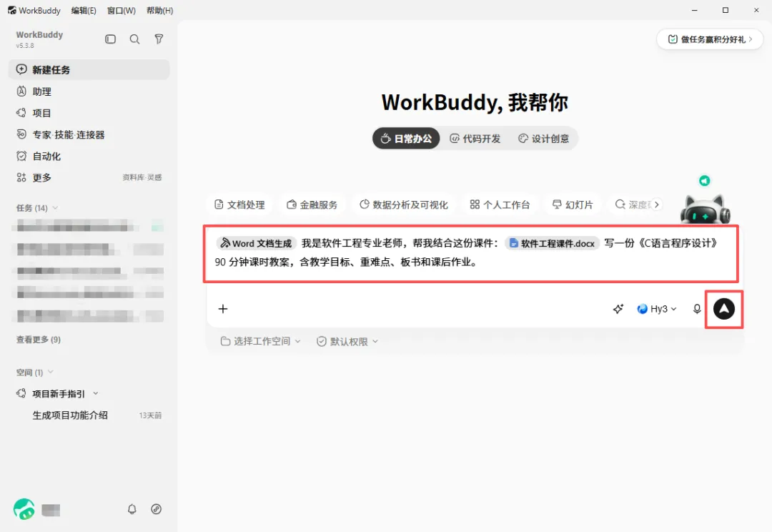772x532 pixels.
Task: Click 13天前 timestamp text
Action: coord(150,415)
